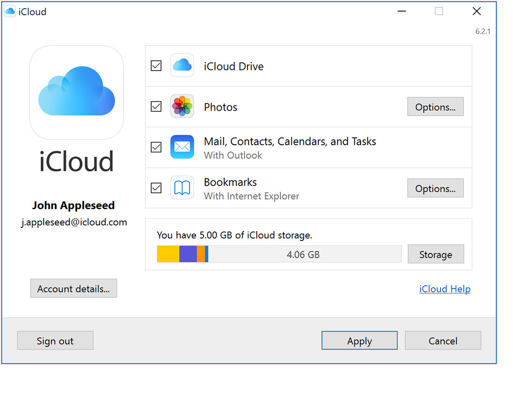Click the title bar iCloud icon
Screen dimensions: 532x408
click(10, 11)
